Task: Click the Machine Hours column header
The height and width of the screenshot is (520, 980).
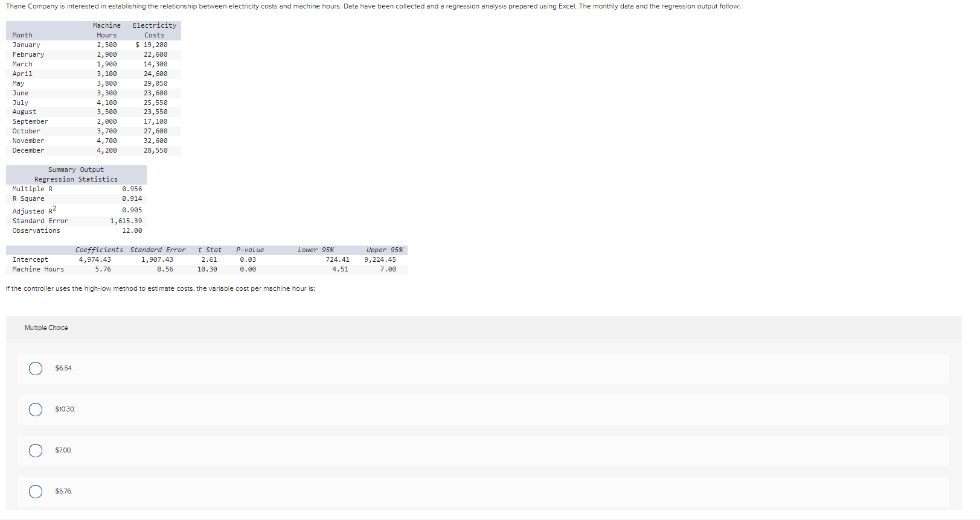Action: (107, 31)
